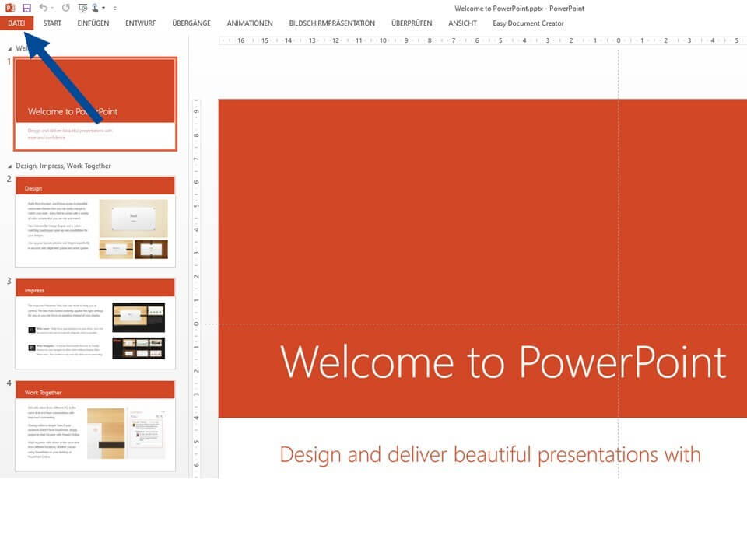
Task: Select slide 1 thumbnail Welcome to PowerPoint
Action: point(95,103)
